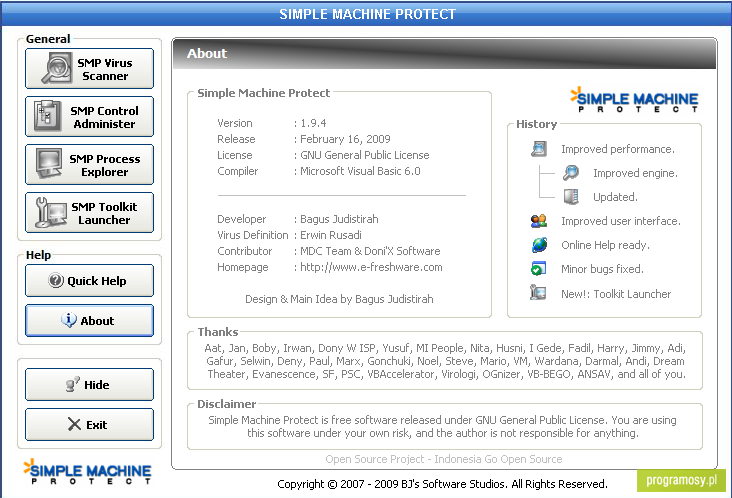732x498 pixels.
Task: Click the New Toolkit Launcher history icon
Action: pyautogui.click(x=538, y=293)
